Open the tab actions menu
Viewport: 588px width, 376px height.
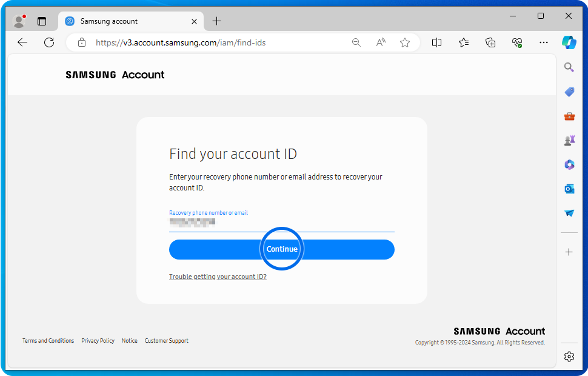pyautogui.click(x=42, y=21)
